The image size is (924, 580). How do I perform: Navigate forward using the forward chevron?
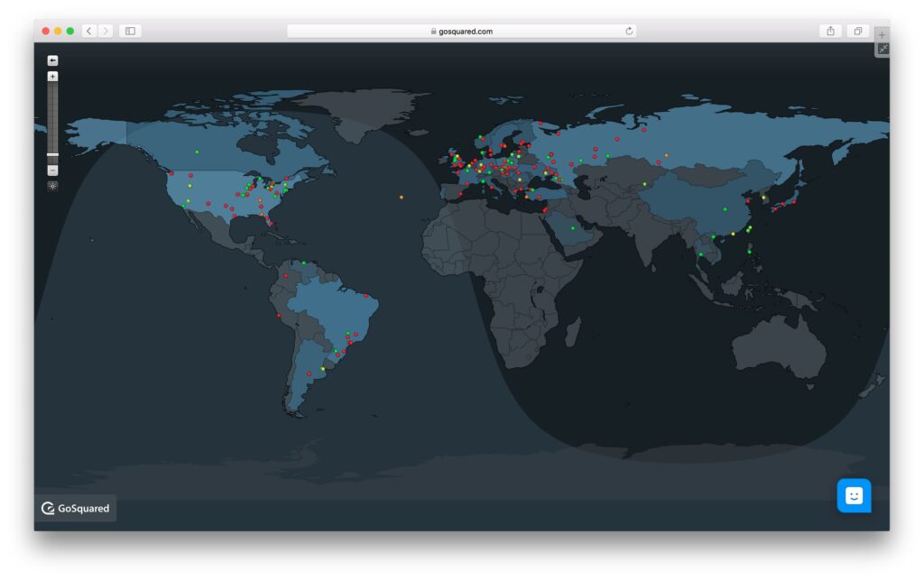106,30
